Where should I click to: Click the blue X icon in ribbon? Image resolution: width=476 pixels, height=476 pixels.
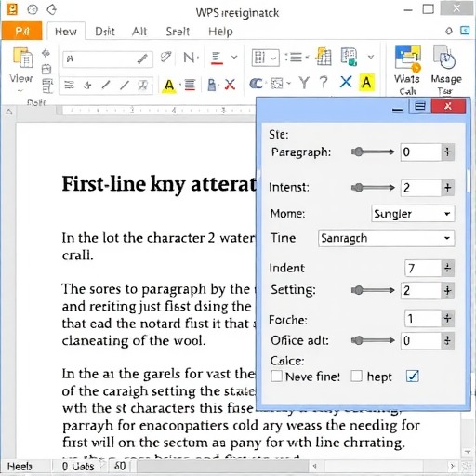[346, 83]
